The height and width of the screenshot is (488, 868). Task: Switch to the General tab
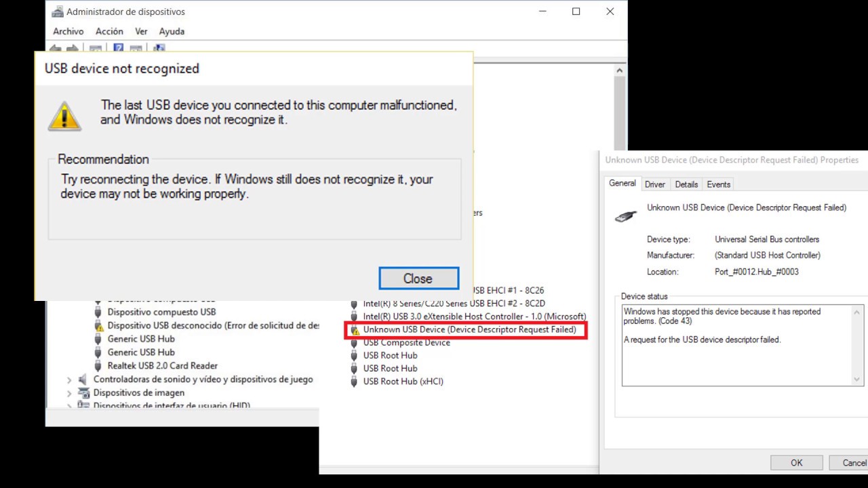[x=623, y=184]
